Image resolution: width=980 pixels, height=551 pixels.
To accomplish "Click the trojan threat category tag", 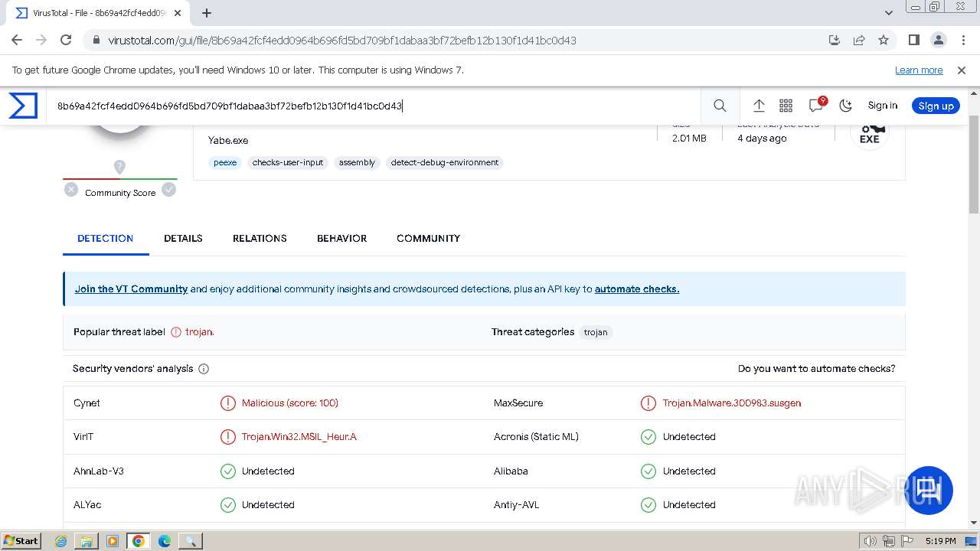I will click(x=596, y=332).
